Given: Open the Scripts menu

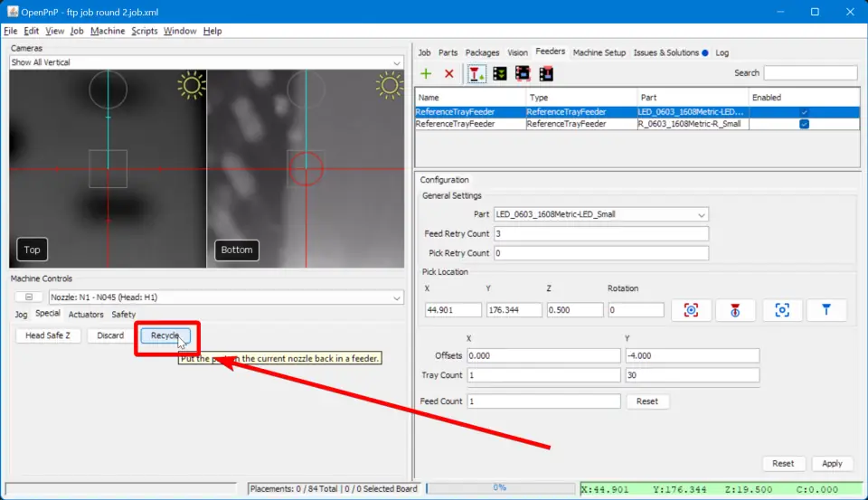Looking at the screenshot, I should coord(144,31).
